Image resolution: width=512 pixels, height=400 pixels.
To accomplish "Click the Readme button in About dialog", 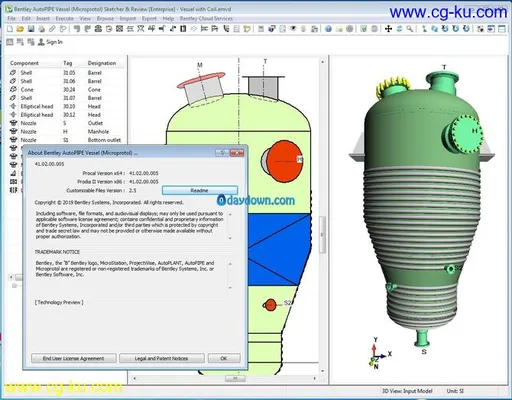I will pyautogui.click(x=200, y=190).
